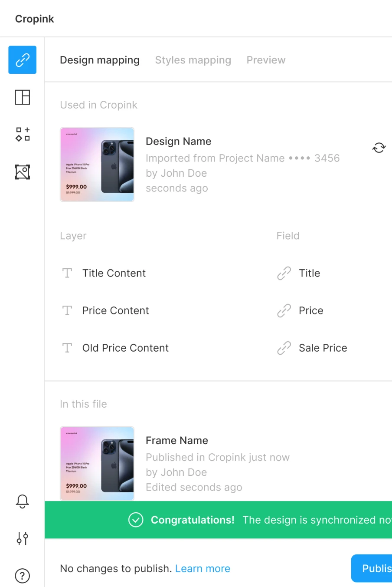Click the sync icon next to Design Name
Image resolution: width=392 pixels, height=587 pixels.
[x=379, y=147]
